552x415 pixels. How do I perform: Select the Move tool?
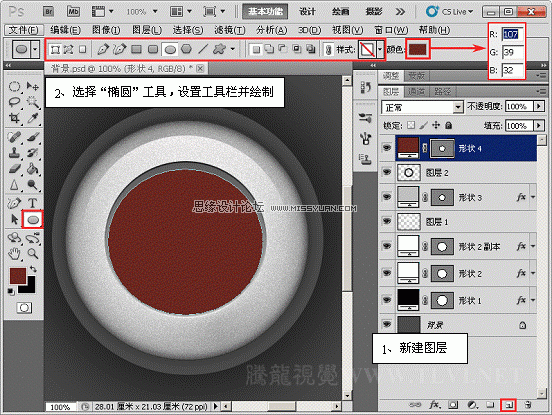pos(33,87)
